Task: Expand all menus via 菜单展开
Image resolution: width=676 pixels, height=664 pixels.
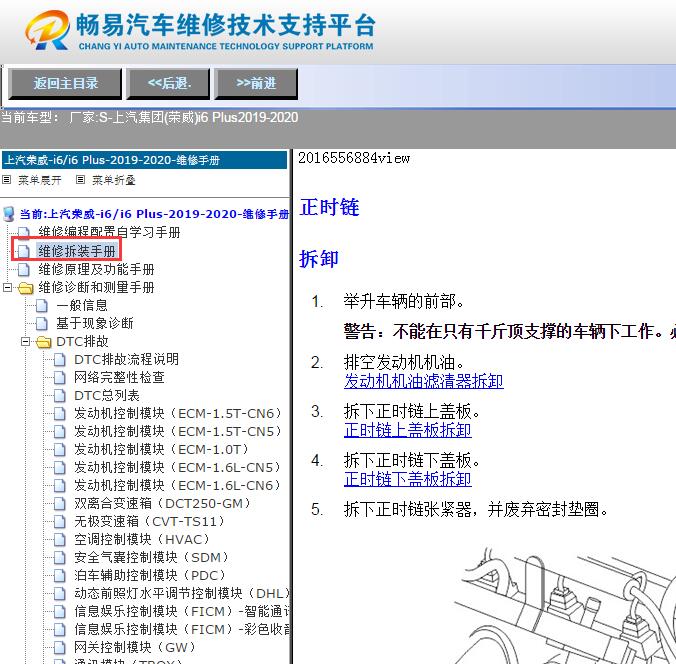Action: click(40, 180)
